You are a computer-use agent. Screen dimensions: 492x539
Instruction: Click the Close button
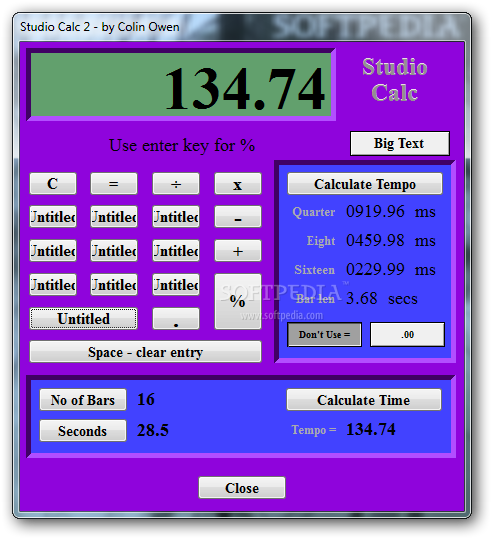coord(242,487)
